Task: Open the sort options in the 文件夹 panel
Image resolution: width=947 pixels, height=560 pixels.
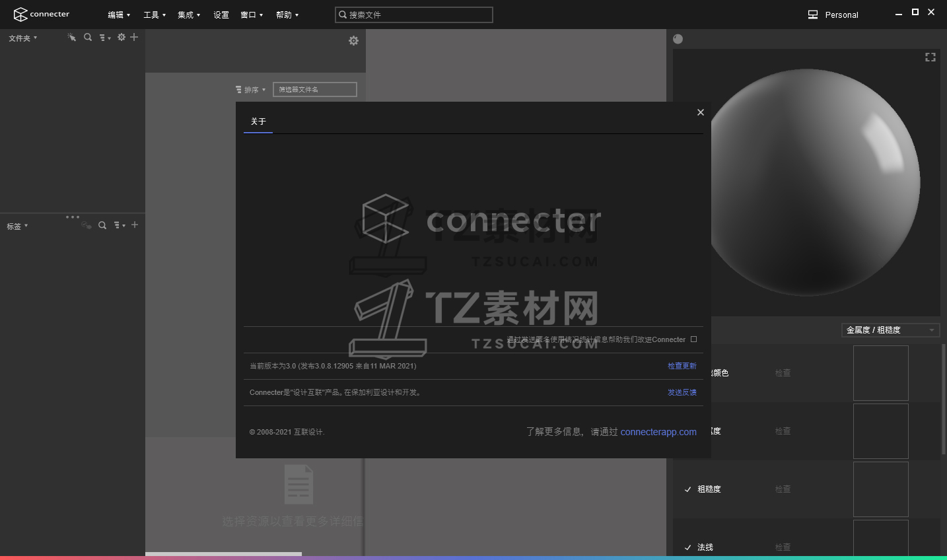Action: [105, 38]
